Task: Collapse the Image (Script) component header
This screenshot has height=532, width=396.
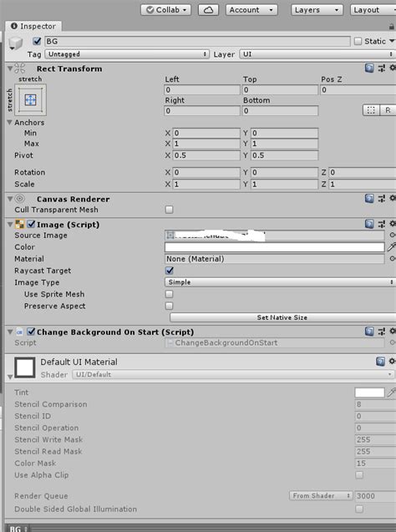Action: coord(10,225)
